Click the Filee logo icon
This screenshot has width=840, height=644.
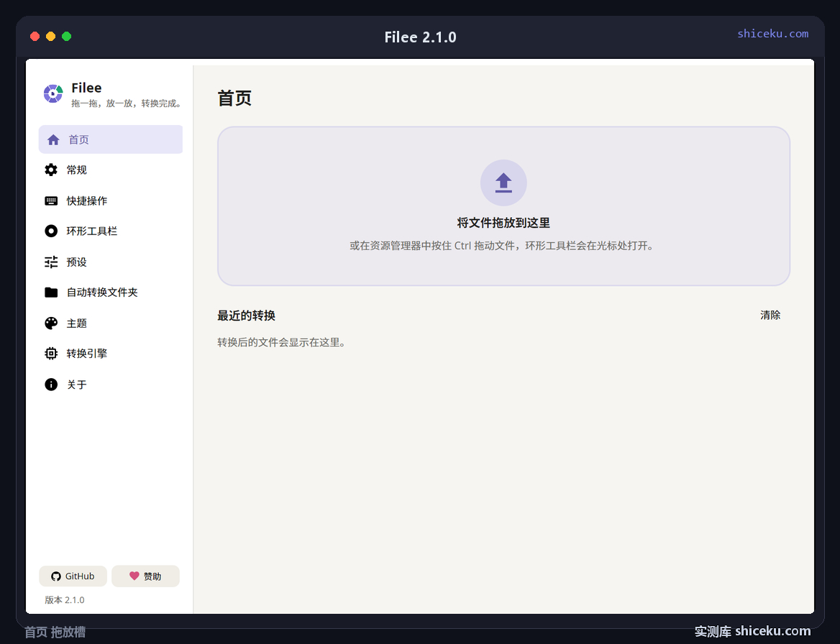[53, 93]
